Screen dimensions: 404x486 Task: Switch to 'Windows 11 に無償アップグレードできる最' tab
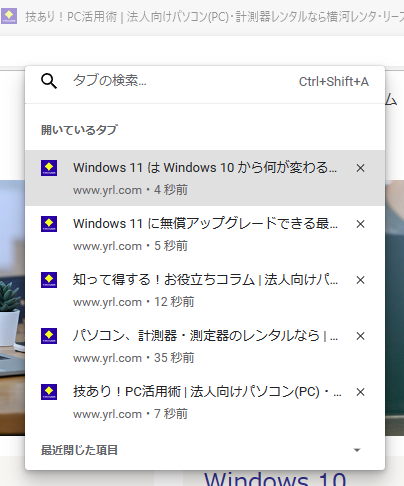pos(205,234)
